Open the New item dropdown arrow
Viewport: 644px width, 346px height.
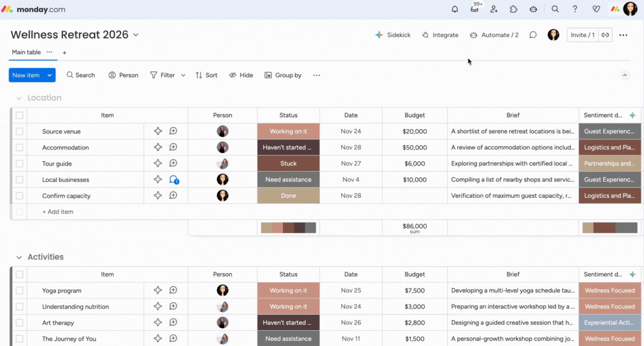[49, 75]
